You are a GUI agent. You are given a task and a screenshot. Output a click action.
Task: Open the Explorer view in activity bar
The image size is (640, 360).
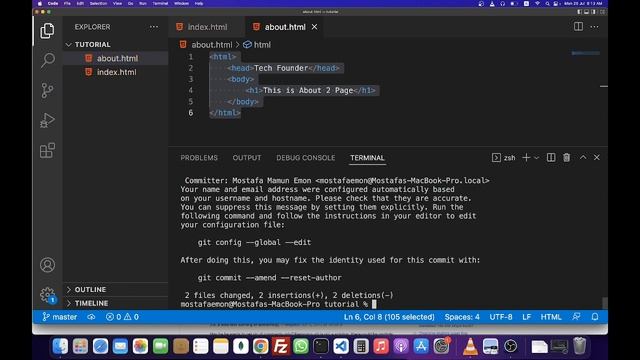47,31
